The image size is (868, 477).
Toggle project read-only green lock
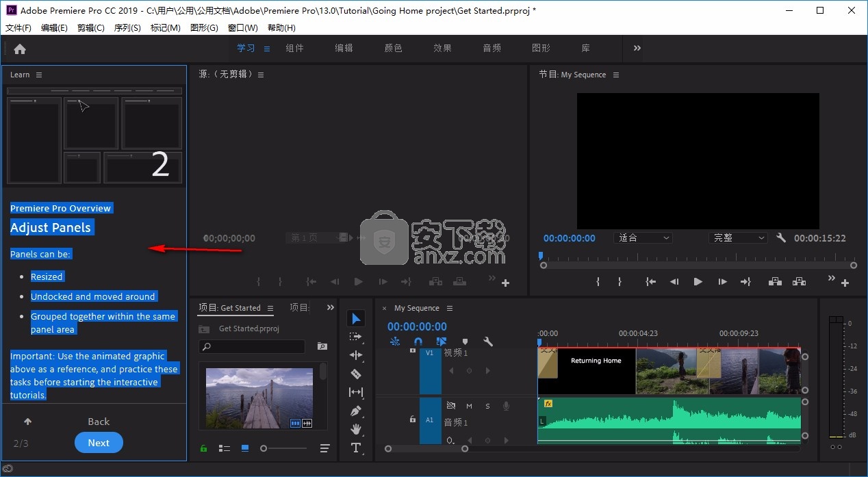point(203,448)
